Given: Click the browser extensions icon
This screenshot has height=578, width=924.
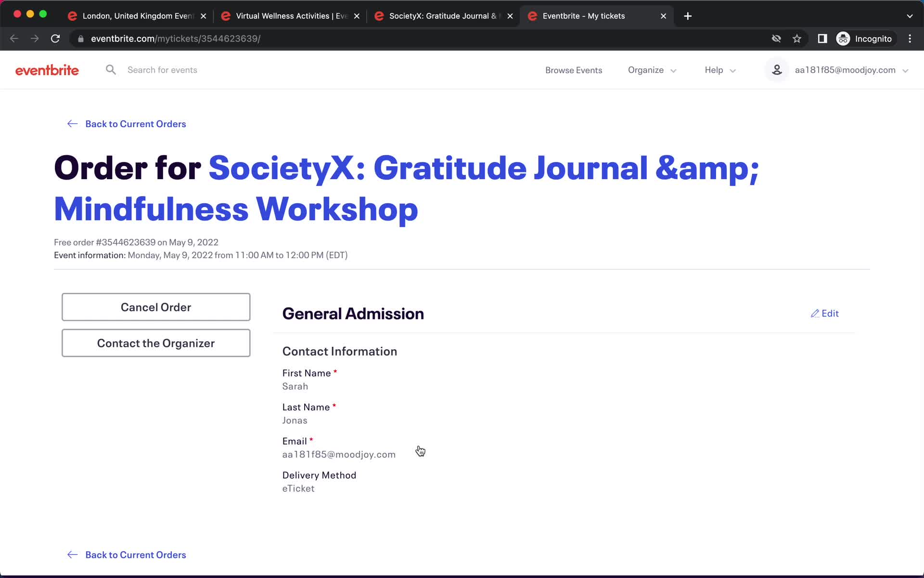Looking at the screenshot, I should tap(821, 39).
